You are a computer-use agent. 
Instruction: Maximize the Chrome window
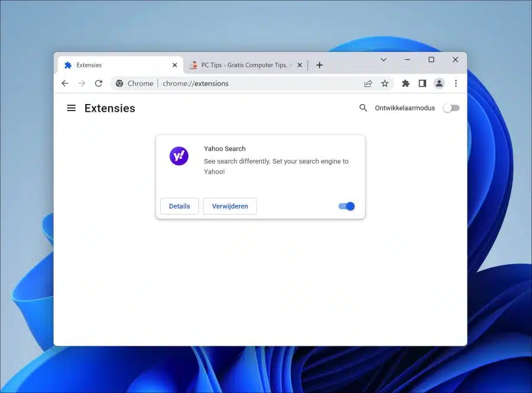pyautogui.click(x=432, y=60)
